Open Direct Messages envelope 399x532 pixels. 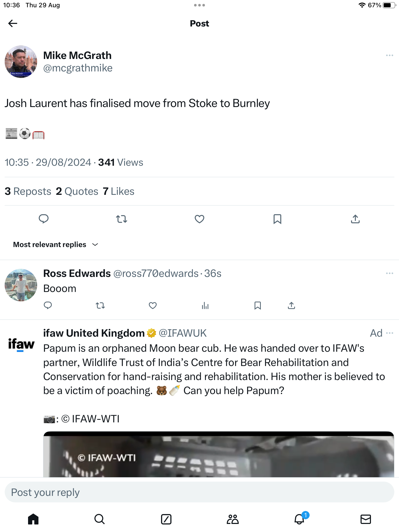coord(366,519)
